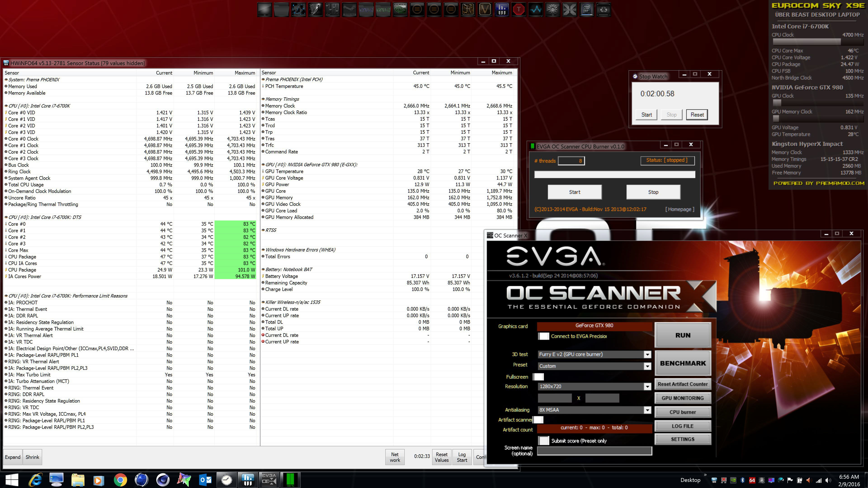Tick the Submit score checkbox
This screenshot has height=488, width=868.
click(x=543, y=441)
